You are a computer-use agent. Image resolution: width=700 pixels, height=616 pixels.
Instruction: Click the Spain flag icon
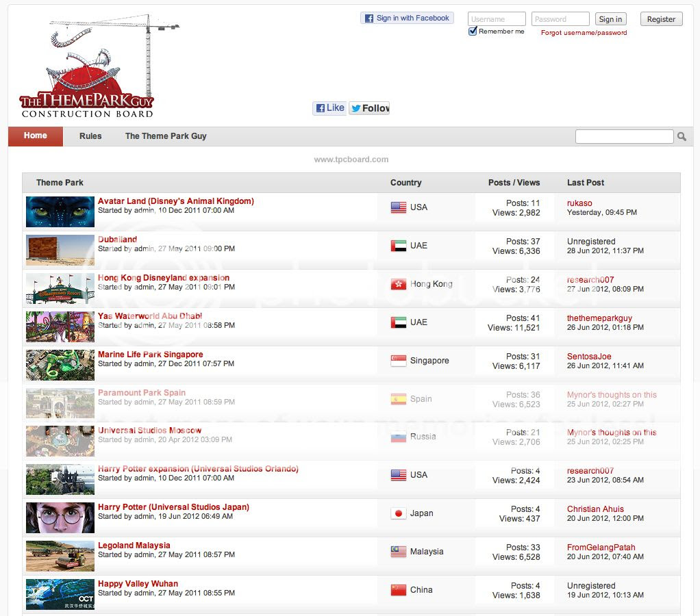coord(398,399)
